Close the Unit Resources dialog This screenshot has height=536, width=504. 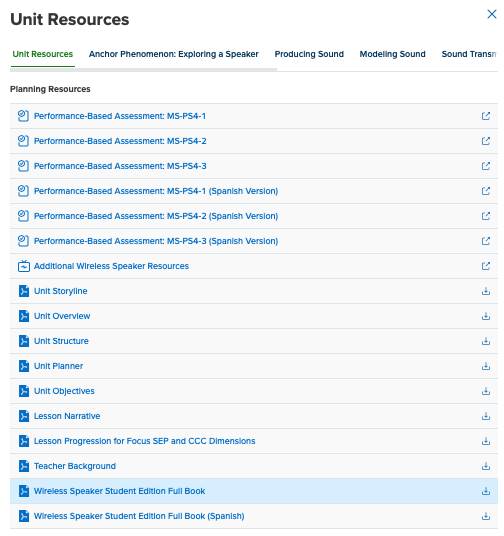(x=492, y=14)
